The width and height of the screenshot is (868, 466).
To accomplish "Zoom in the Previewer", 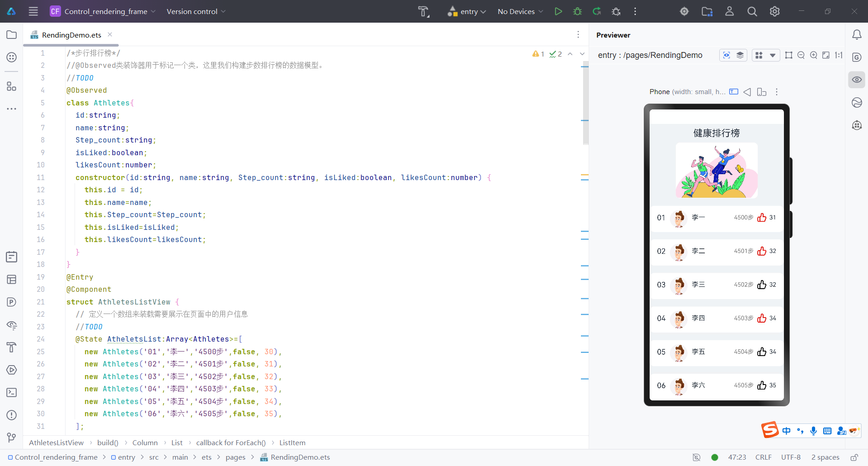I will (x=813, y=55).
